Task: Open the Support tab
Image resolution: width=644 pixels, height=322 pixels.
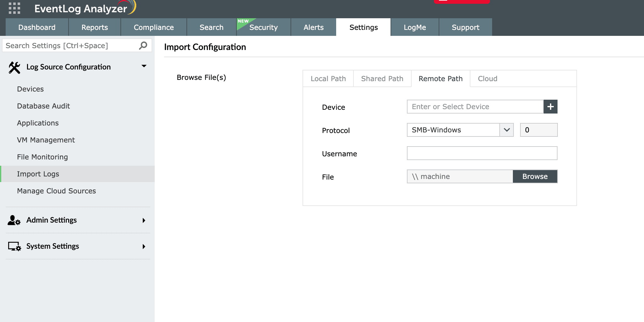Action: point(465,27)
